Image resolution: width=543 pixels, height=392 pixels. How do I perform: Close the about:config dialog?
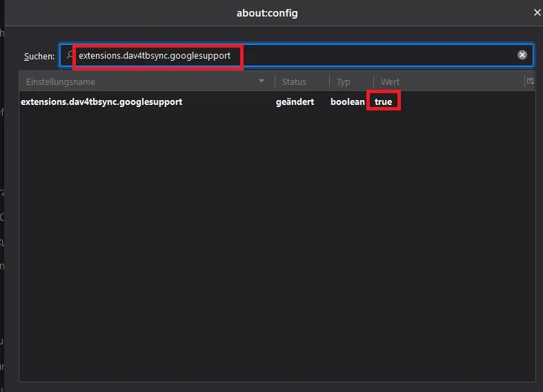[537, 13]
